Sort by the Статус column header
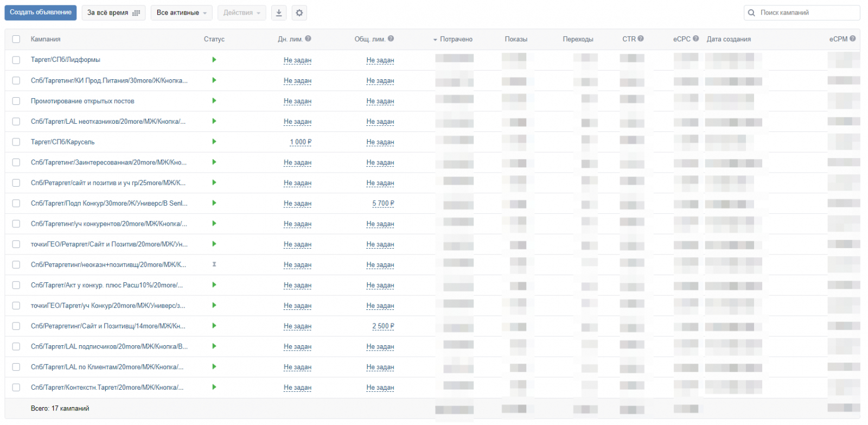The width and height of the screenshot is (868, 425). (214, 39)
